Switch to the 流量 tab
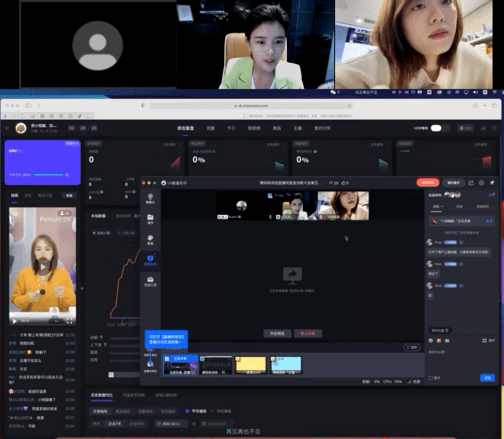504x439 pixels. pos(210,128)
